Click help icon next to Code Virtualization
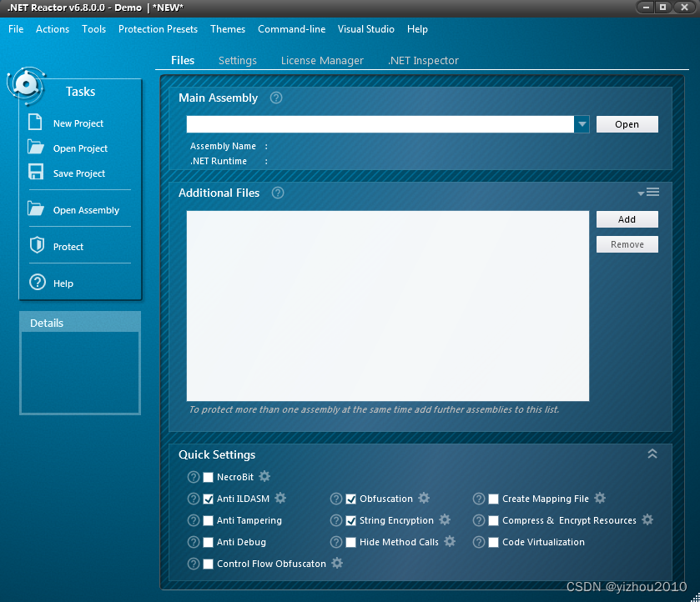Screen dimensions: 700x602 point(479,542)
